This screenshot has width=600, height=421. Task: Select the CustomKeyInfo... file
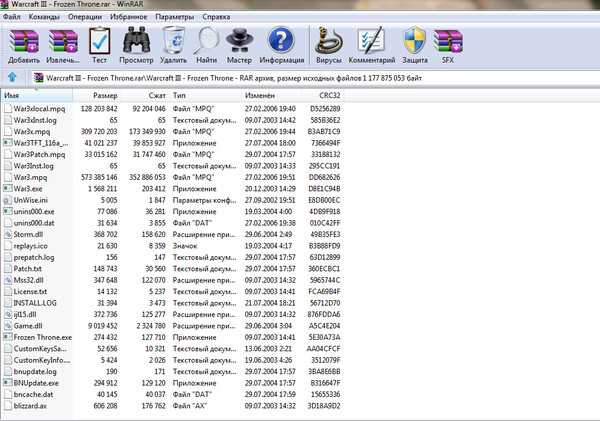pos(42,360)
